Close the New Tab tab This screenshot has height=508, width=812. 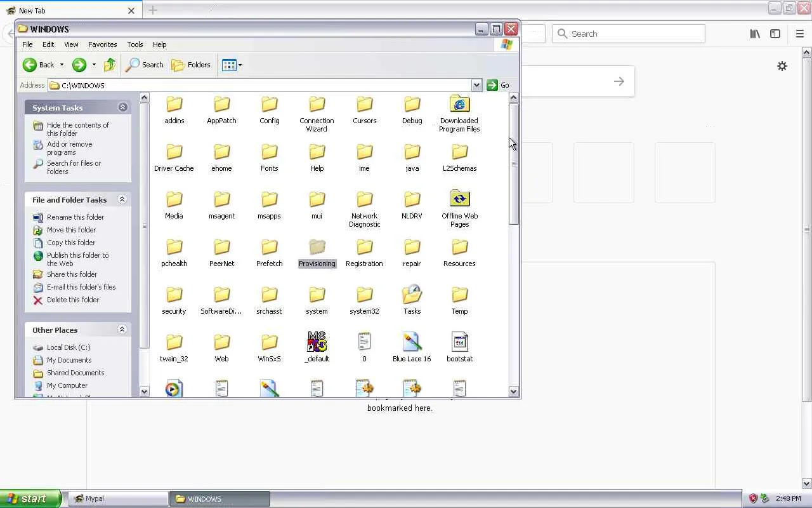131,11
